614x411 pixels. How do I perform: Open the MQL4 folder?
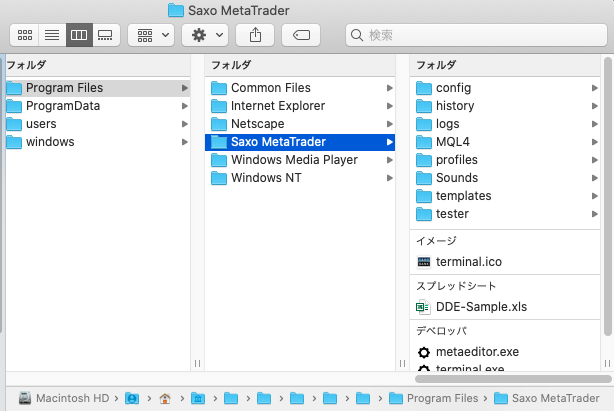pyautogui.click(x=505, y=142)
